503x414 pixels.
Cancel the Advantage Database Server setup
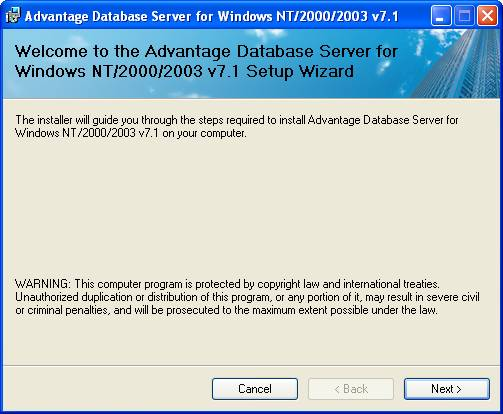pos(255,389)
